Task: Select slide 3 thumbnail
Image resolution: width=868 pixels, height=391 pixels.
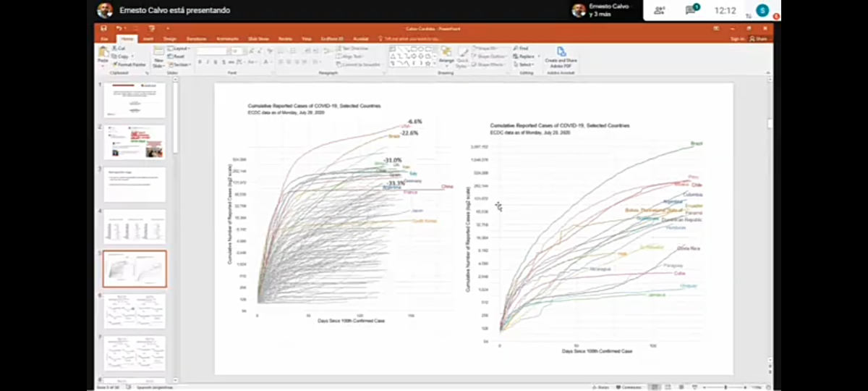Action: 135,185
